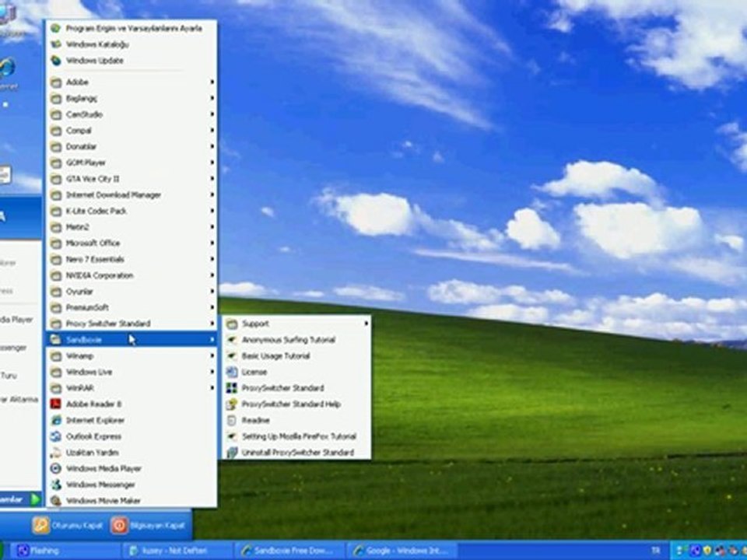Open the Compaq folder entry
Viewport: 747px width, 560px height.
pos(132,131)
